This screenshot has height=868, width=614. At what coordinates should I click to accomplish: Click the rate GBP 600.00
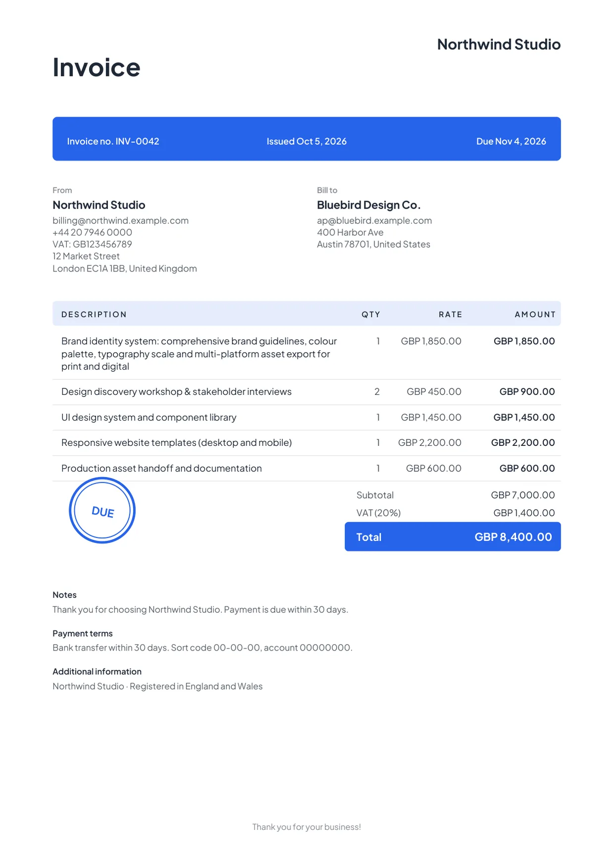(433, 468)
